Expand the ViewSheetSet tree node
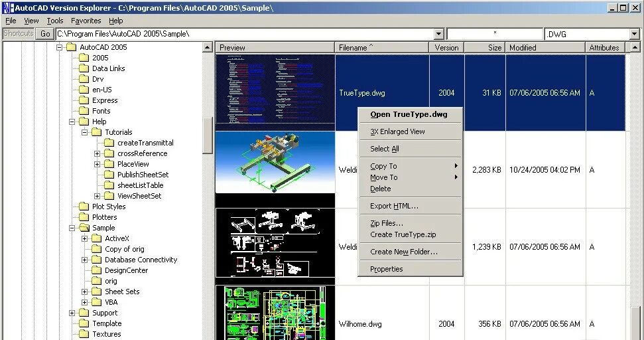Screen dimensions: 644x340 (x=97, y=196)
